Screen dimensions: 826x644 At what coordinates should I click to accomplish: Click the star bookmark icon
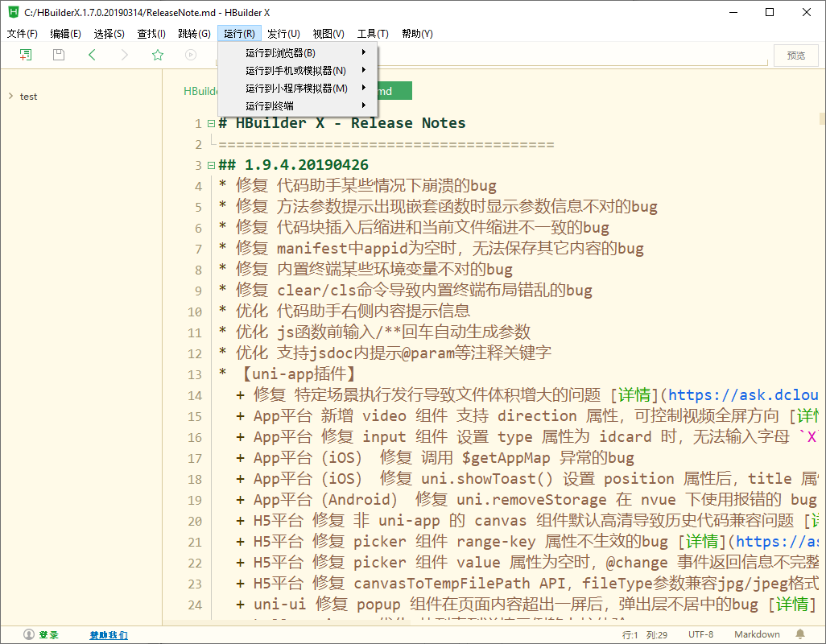click(158, 55)
